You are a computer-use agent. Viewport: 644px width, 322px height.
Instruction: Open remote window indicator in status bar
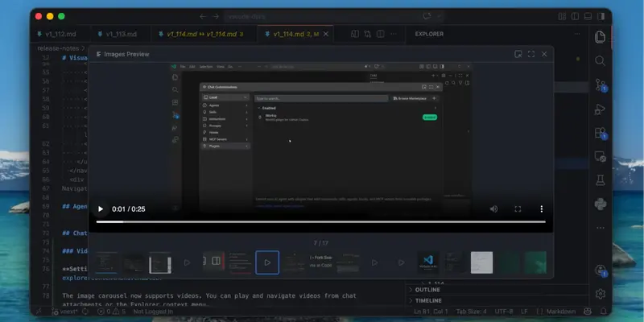tap(39, 312)
